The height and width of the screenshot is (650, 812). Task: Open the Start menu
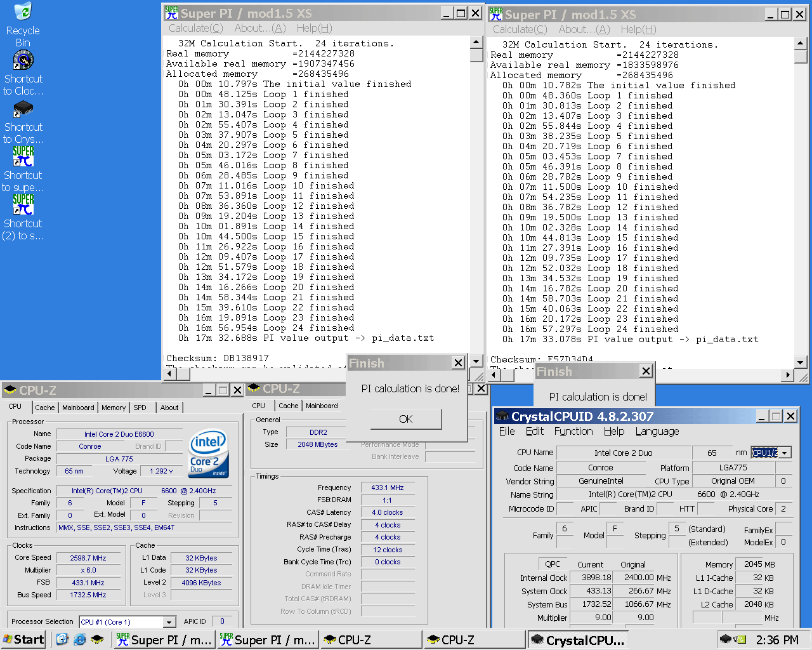point(23,639)
